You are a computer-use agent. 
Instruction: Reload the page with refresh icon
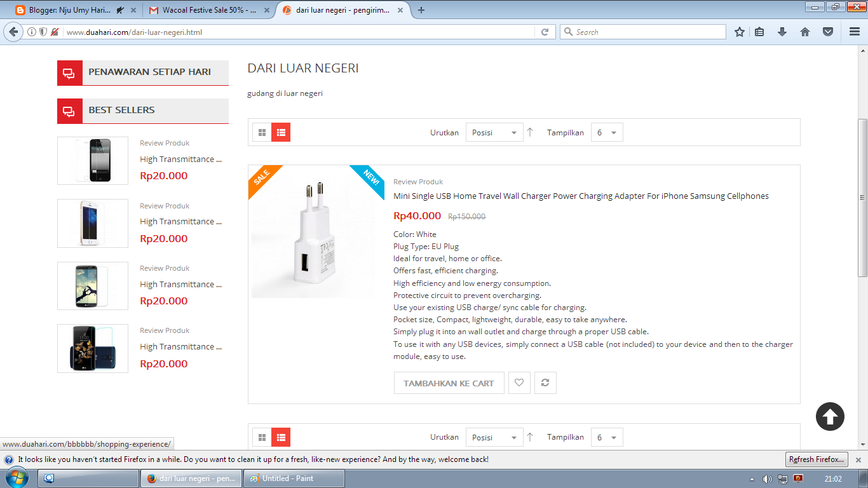tap(545, 32)
